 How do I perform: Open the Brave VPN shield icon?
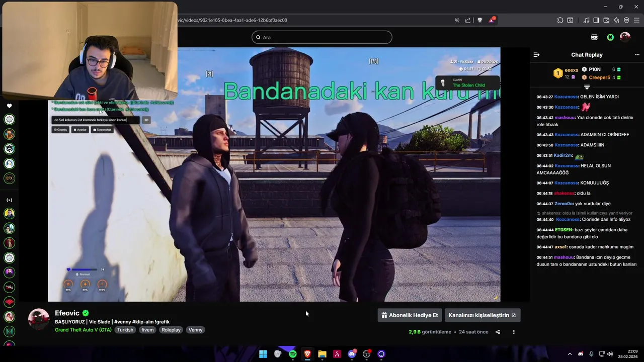pos(626,20)
